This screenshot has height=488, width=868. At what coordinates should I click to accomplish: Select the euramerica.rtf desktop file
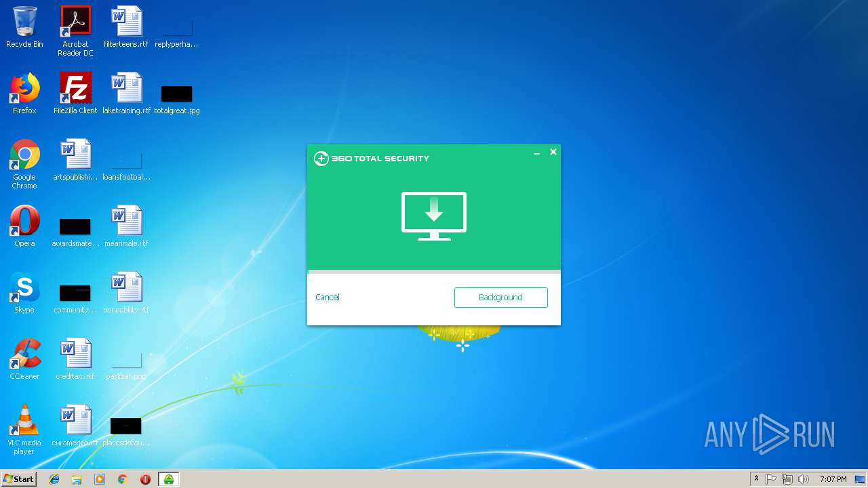(x=75, y=426)
